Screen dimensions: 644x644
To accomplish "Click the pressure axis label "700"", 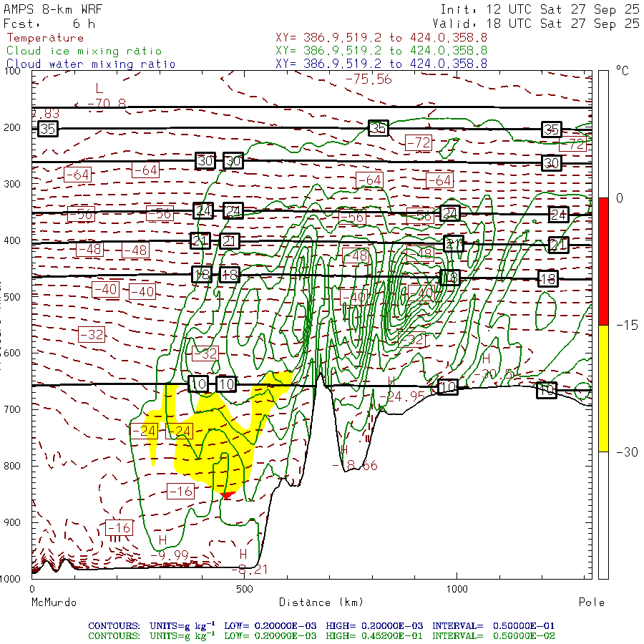I will click(x=12, y=409).
